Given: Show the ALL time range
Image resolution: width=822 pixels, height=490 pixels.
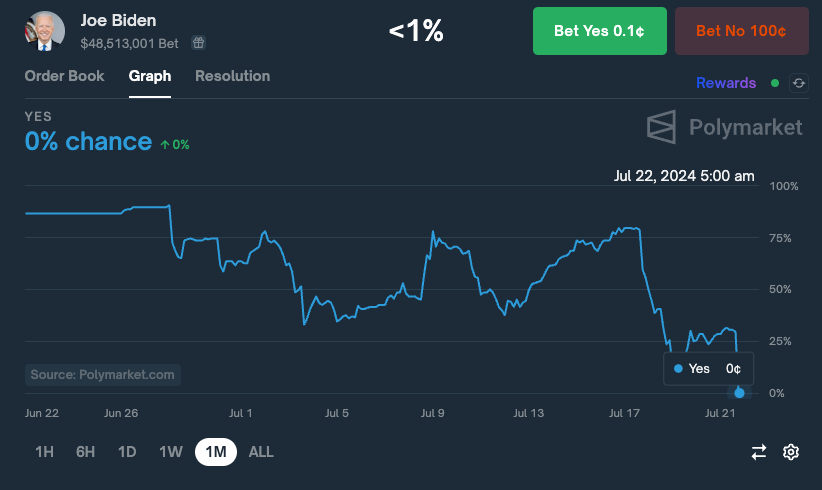Looking at the screenshot, I should coord(261,452).
